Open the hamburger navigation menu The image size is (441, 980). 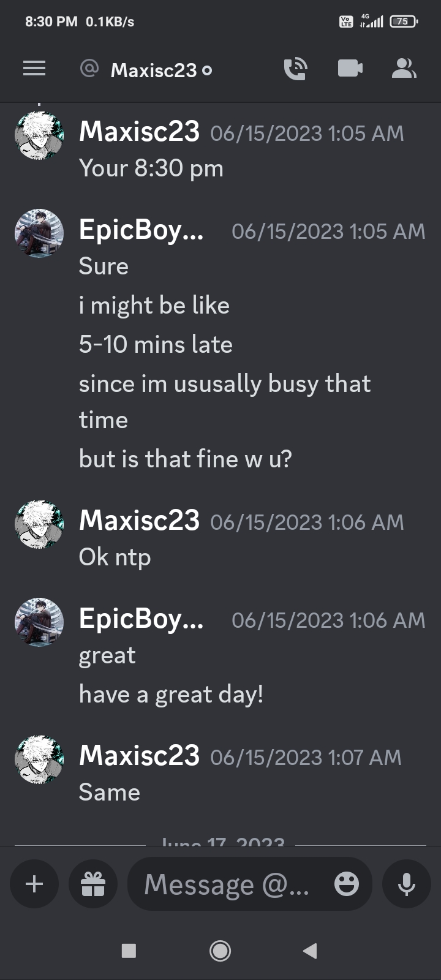tap(34, 69)
